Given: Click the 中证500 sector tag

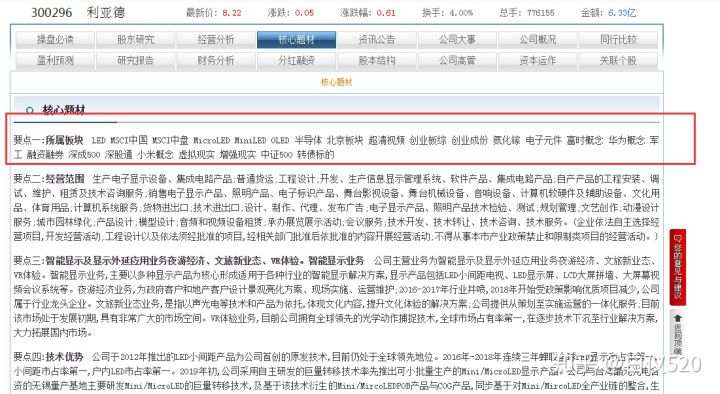Looking at the screenshot, I should (x=276, y=155).
